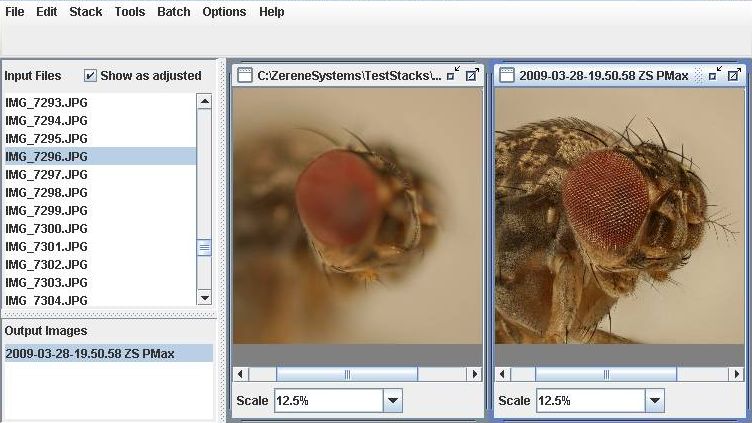Maximize the TestStacks source image window
Image resolution: width=752 pixels, height=423 pixels.
coord(472,74)
